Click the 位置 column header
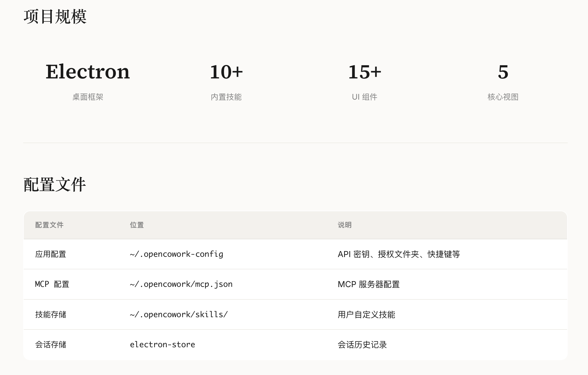The height and width of the screenshot is (375, 588). pos(137,225)
